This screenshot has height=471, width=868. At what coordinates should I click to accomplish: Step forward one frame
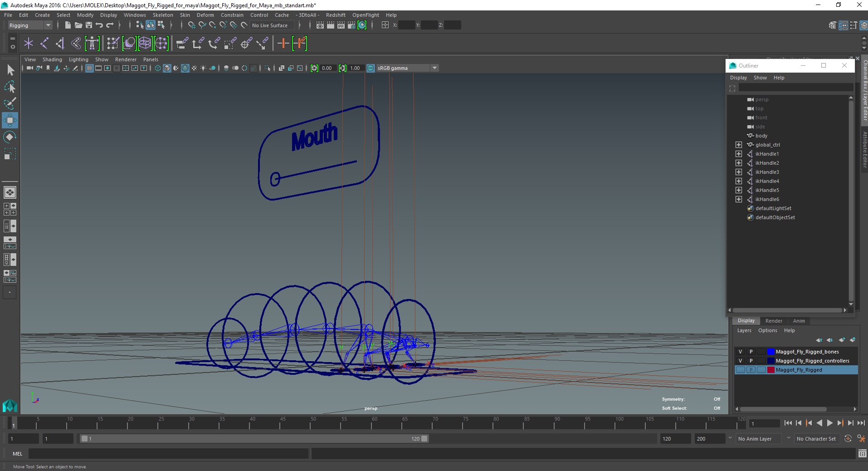click(x=850, y=423)
